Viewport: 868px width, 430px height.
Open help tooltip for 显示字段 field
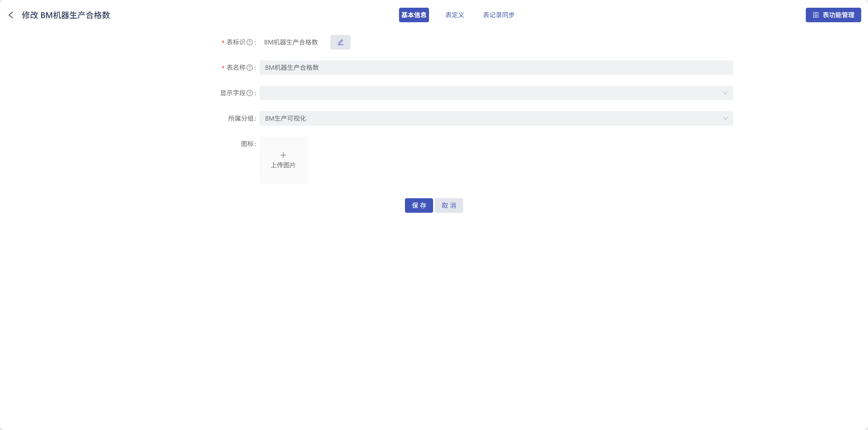[x=250, y=93]
